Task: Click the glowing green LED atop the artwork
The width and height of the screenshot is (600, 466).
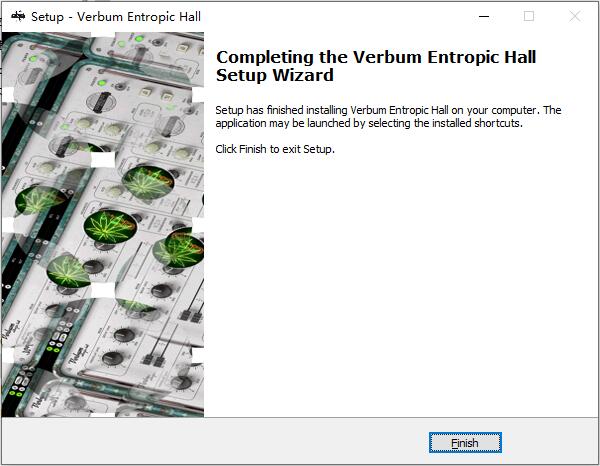Action: [x=139, y=39]
